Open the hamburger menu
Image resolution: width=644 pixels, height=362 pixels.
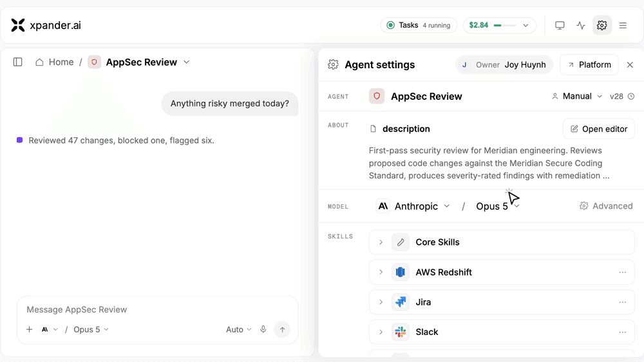click(623, 25)
